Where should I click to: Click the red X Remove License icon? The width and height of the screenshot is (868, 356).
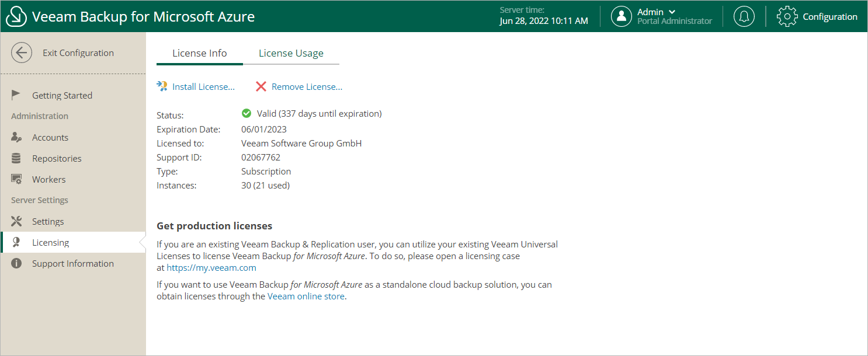tap(261, 86)
